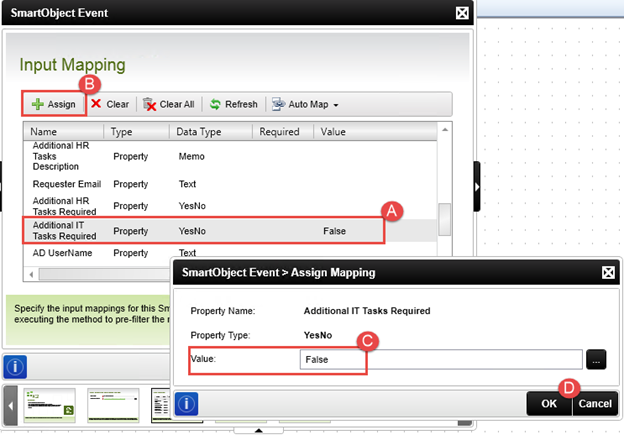Select the green plus Assign icon
624x435 pixels.
coord(38,104)
